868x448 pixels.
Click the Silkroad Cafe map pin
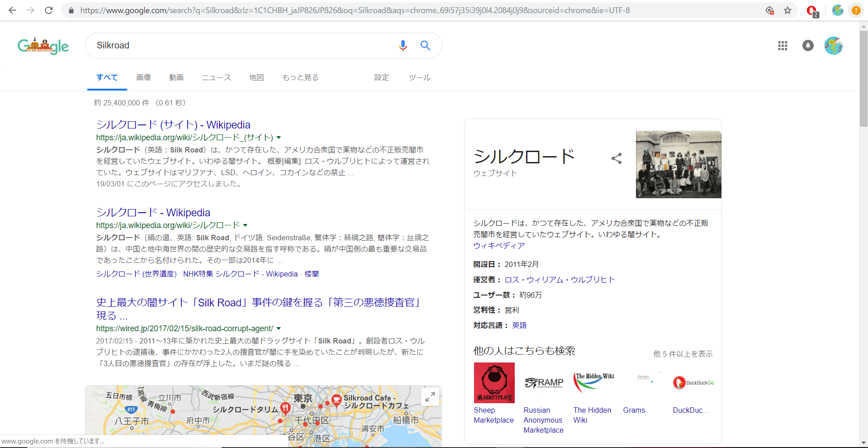(x=336, y=400)
